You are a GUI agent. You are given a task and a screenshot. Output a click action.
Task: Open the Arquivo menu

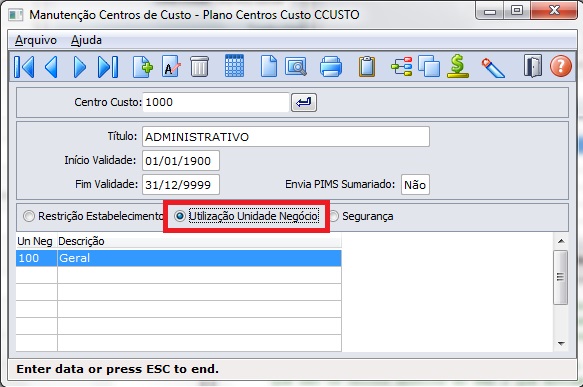coord(36,40)
